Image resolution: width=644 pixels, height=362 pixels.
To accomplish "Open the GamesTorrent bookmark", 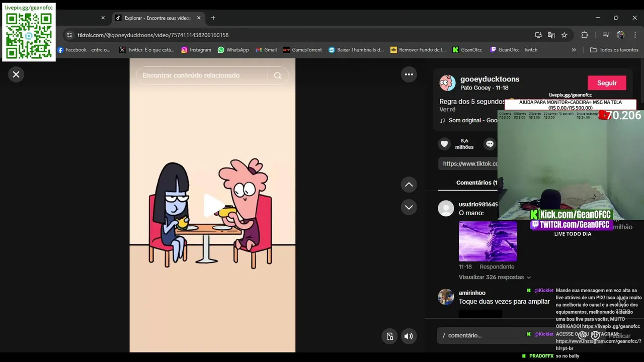I will (x=302, y=50).
